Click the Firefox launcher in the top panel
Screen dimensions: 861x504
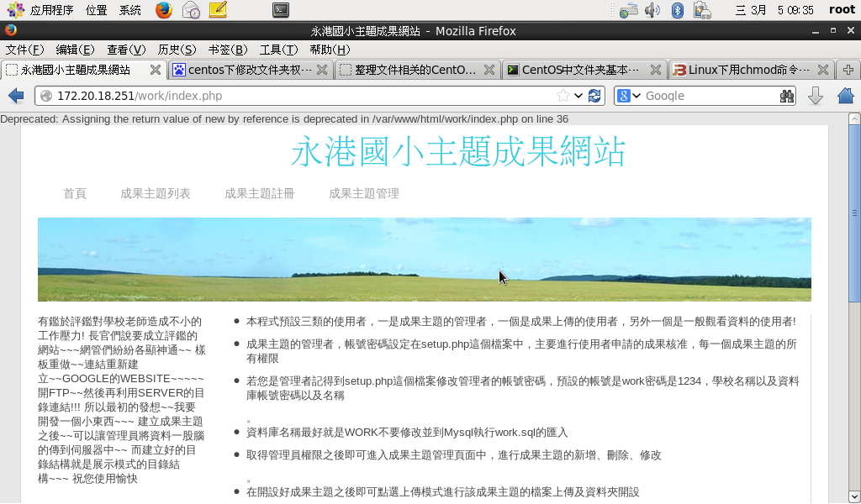[x=164, y=10]
